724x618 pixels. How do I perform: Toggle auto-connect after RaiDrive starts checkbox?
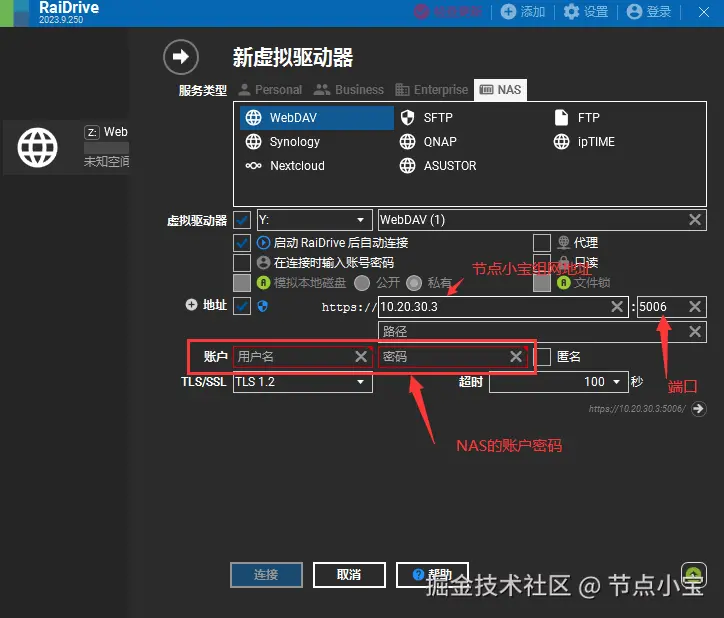coord(242,242)
